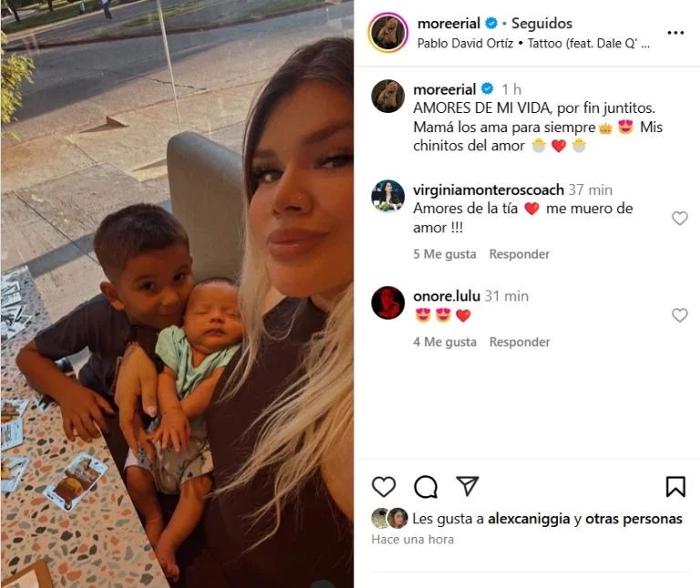This screenshot has height=588, width=700.
Task: Click moreerial avatar beside the caption
Action: [x=388, y=96]
